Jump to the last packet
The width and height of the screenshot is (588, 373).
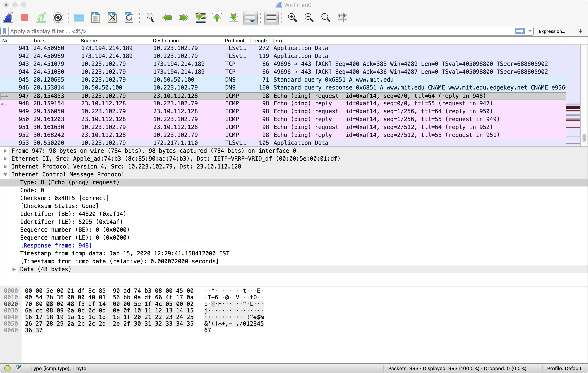click(233, 18)
